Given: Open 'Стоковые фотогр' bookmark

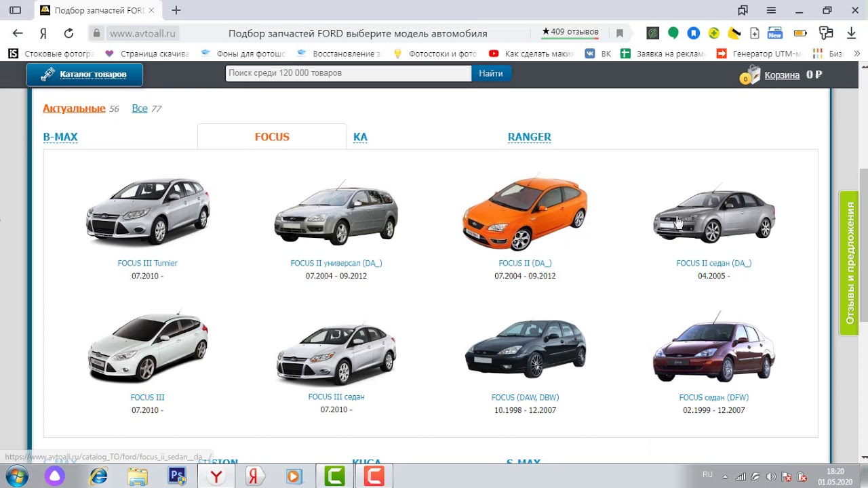Looking at the screenshot, I should tap(52, 54).
